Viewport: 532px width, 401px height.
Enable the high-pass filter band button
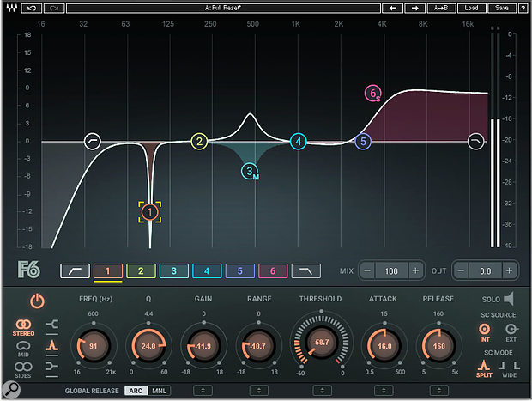[74, 271]
